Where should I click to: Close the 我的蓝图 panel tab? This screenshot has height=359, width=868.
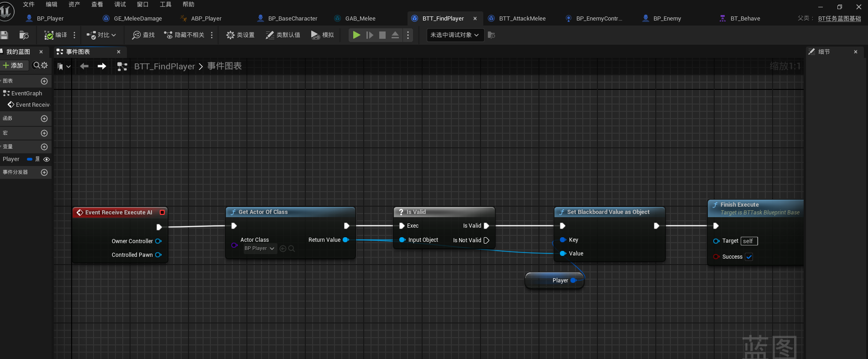click(x=41, y=52)
